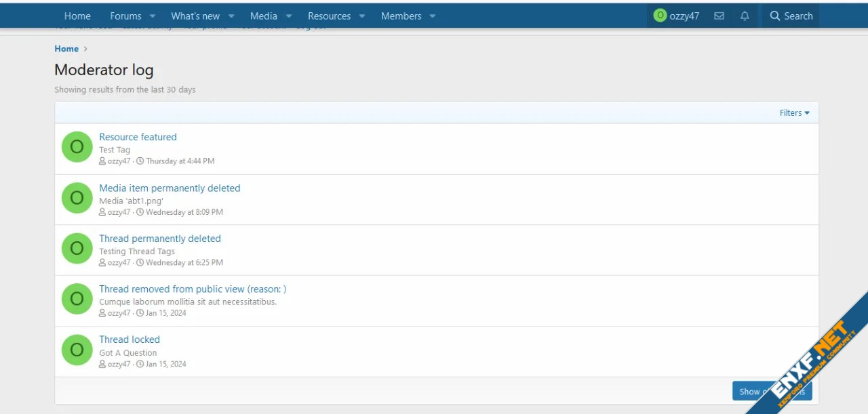Open the alerts bell icon
This screenshot has height=414, width=868.
click(745, 16)
